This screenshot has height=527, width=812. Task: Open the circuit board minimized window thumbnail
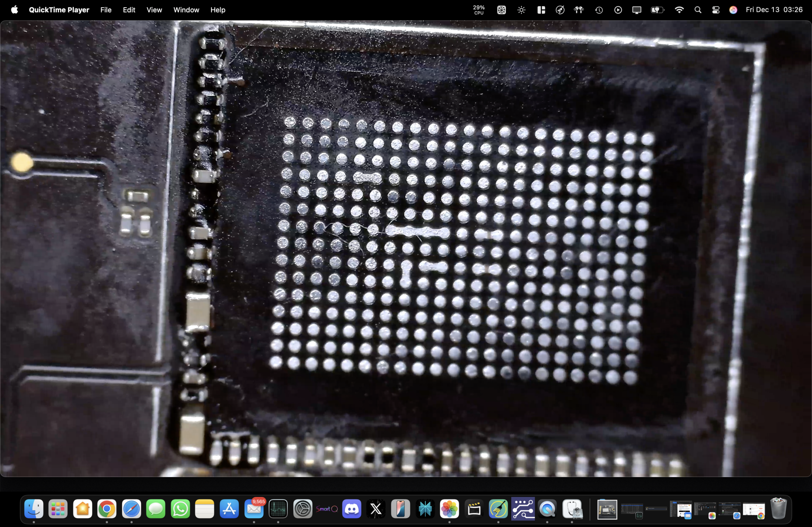click(x=607, y=510)
